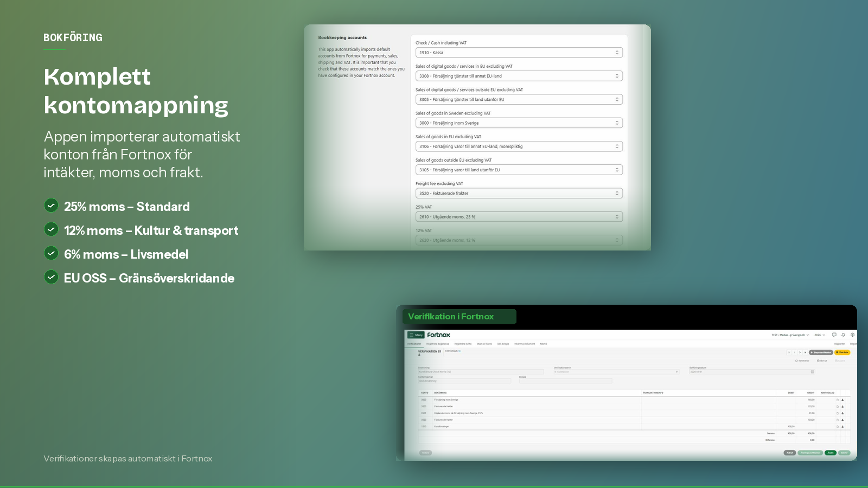Click the faded button at bottom left
The width and height of the screenshot is (868, 488).
pyautogui.click(x=425, y=453)
